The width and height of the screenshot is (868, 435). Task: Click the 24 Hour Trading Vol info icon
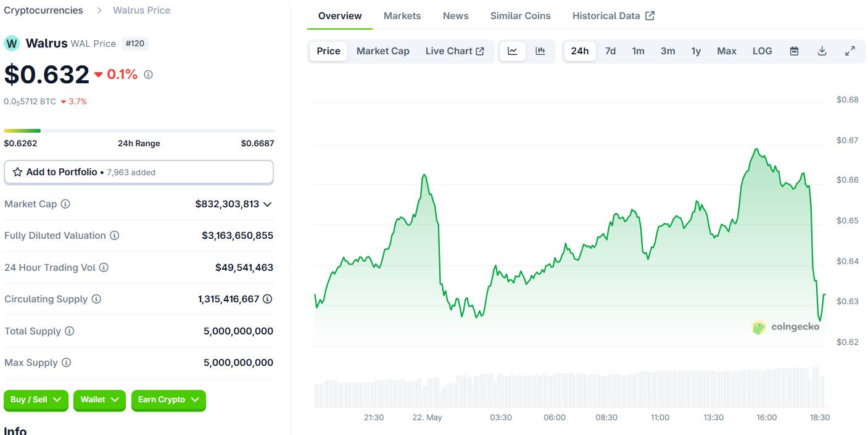[x=104, y=267]
